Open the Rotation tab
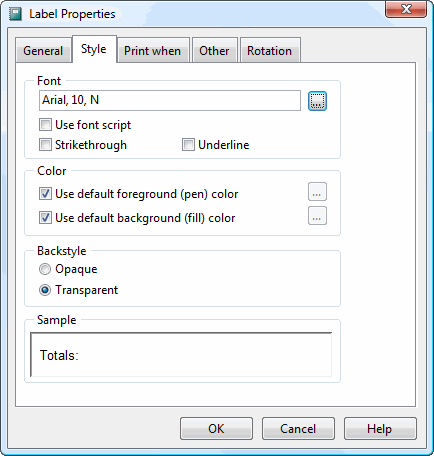The height and width of the screenshot is (456, 434). (269, 50)
